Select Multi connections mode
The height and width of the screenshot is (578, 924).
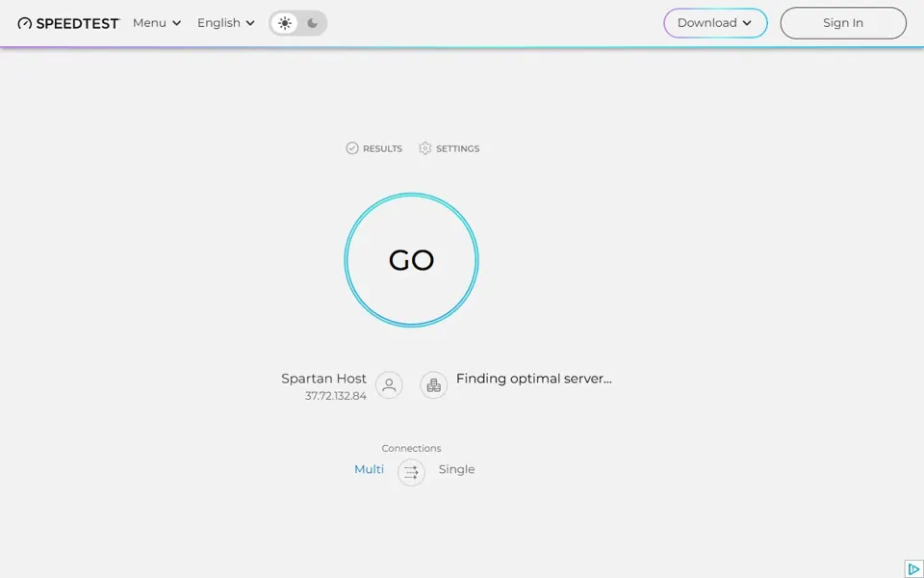(369, 469)
